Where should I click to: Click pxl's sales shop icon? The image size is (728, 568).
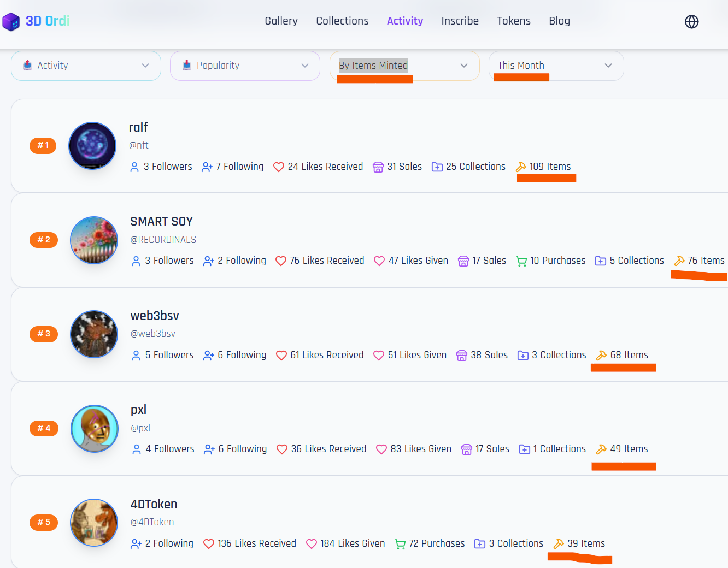[x=467, y=449]
